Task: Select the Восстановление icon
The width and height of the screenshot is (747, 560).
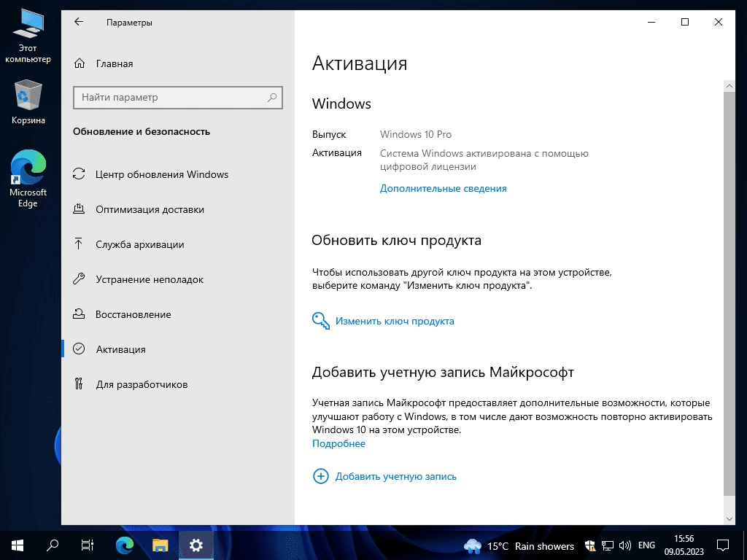Action: click(79, 314)
